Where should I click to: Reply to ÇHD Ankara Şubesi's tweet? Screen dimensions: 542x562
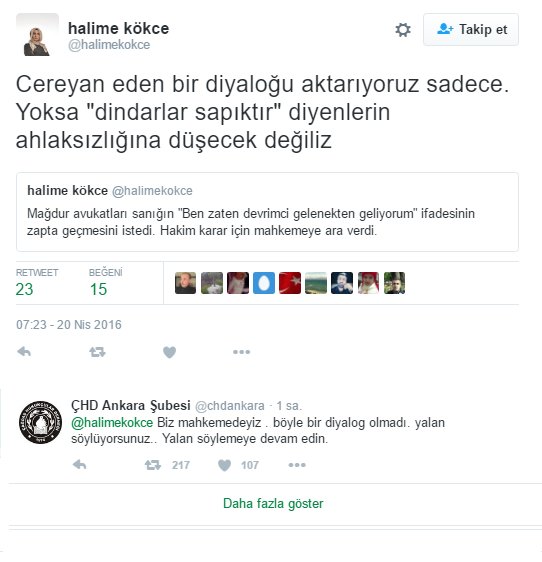tap(80, 465)
